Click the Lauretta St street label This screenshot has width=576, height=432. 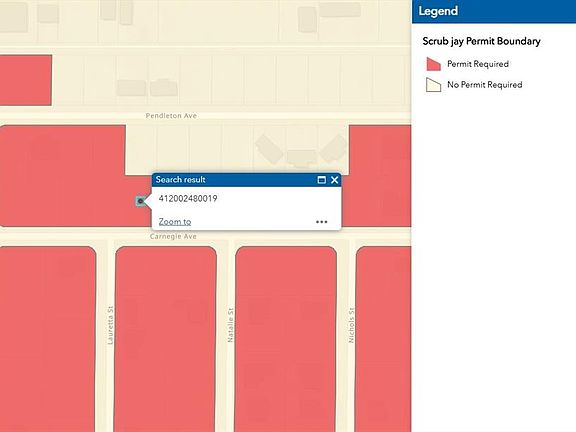pos(110,325)
